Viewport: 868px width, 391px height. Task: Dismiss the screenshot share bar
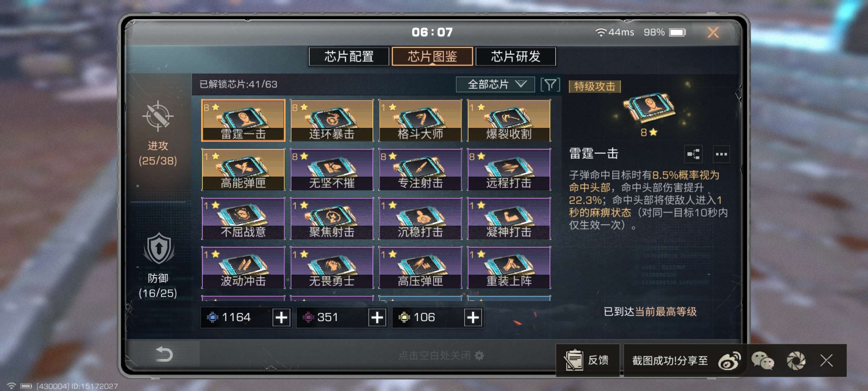[x=826, y=361]
